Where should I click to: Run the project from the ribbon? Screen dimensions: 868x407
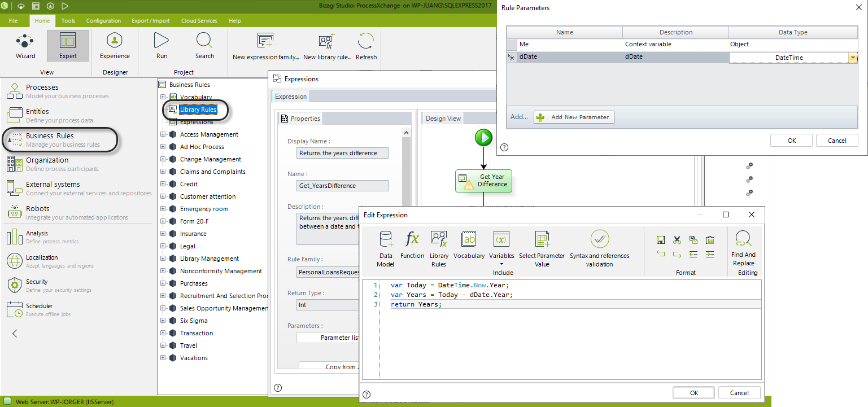pyautogui.click(x=162, y=46)
